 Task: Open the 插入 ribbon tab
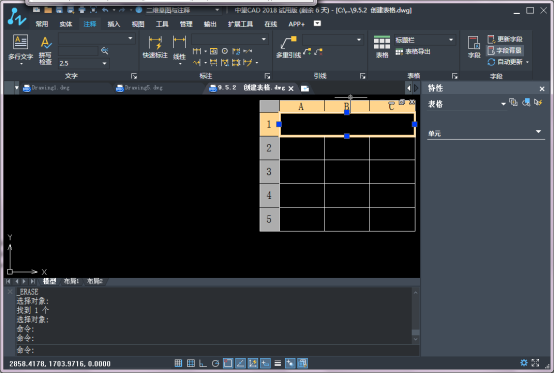(114, 24)
